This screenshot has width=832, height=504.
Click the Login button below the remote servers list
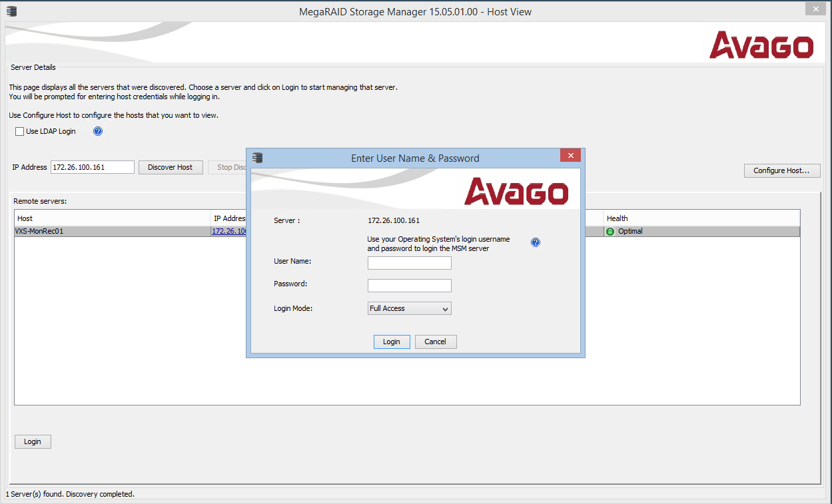click(33, 441)
